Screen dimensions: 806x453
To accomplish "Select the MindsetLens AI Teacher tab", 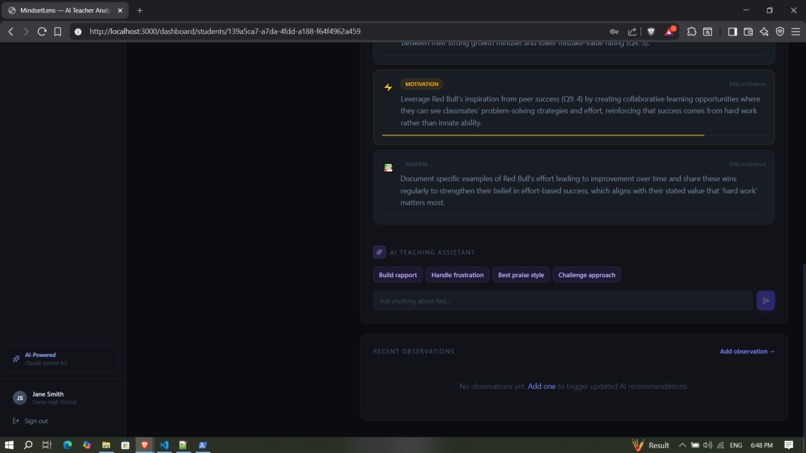I will (x=64, y=10).
